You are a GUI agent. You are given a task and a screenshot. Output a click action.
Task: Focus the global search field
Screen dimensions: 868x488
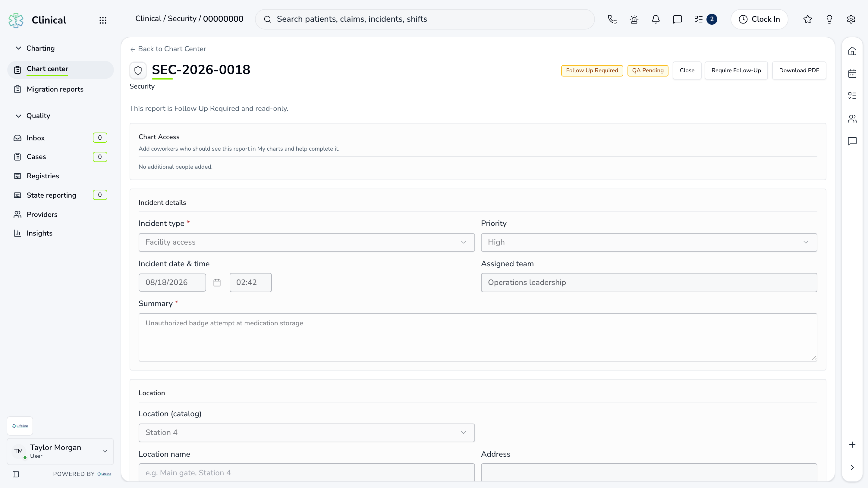(x=425, y=19)
